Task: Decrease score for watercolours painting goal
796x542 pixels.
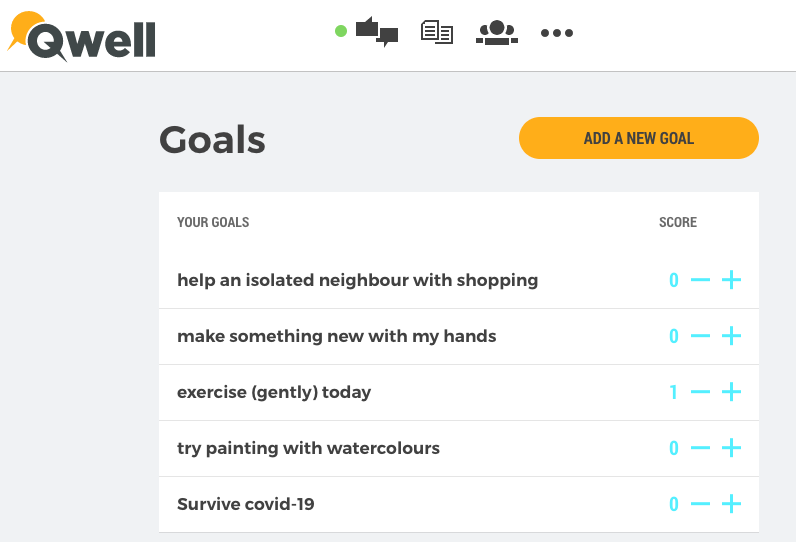Action: 701,448
